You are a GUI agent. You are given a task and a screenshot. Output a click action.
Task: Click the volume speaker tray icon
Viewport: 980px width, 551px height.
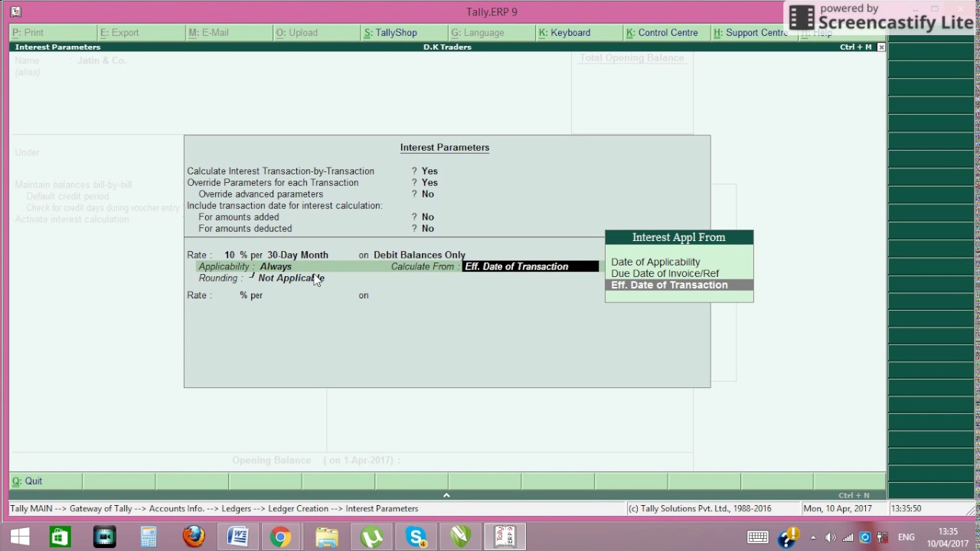[x=831, y=537]
